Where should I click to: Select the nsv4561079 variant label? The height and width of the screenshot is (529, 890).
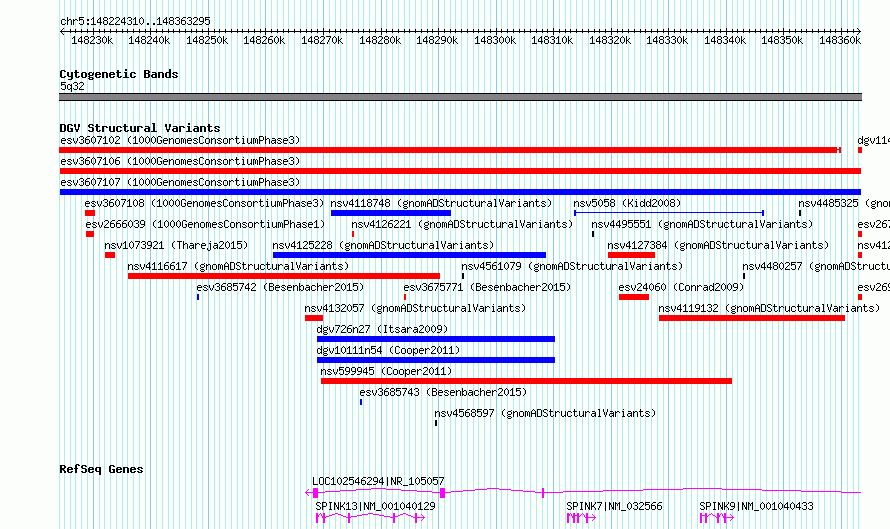[x=572, y=266]
